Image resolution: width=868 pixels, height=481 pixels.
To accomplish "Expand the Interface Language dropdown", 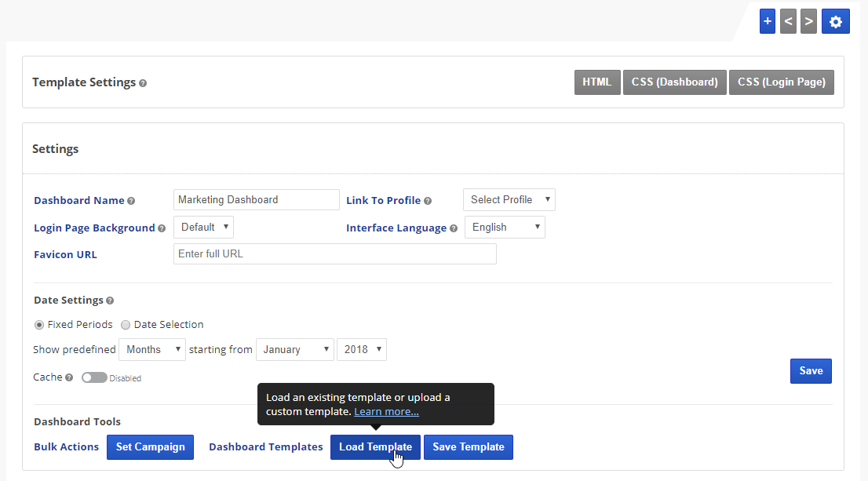I will (505, 228).
